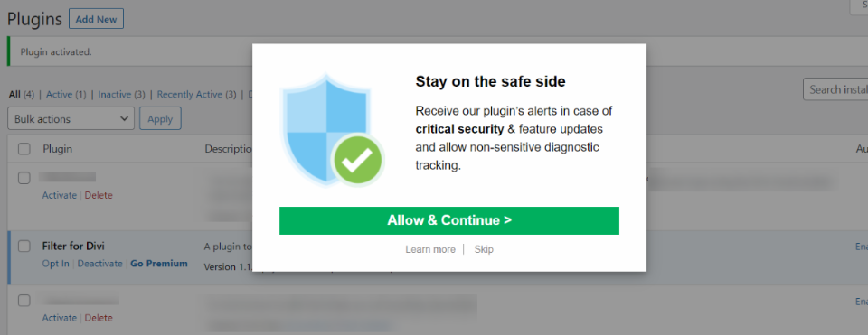Focus the Search installed plugins field

835,89
